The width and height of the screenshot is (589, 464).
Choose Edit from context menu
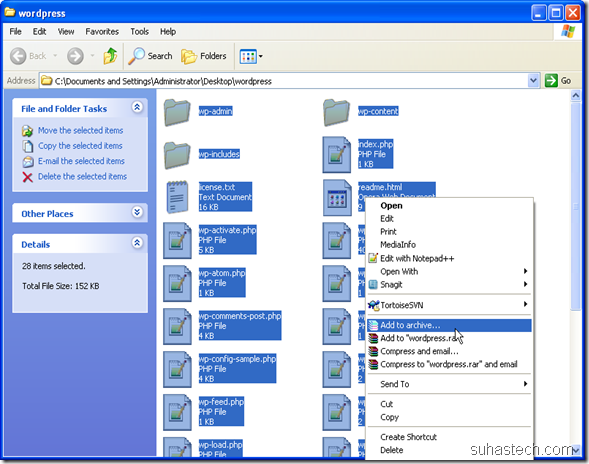click(x=449, y=219)
